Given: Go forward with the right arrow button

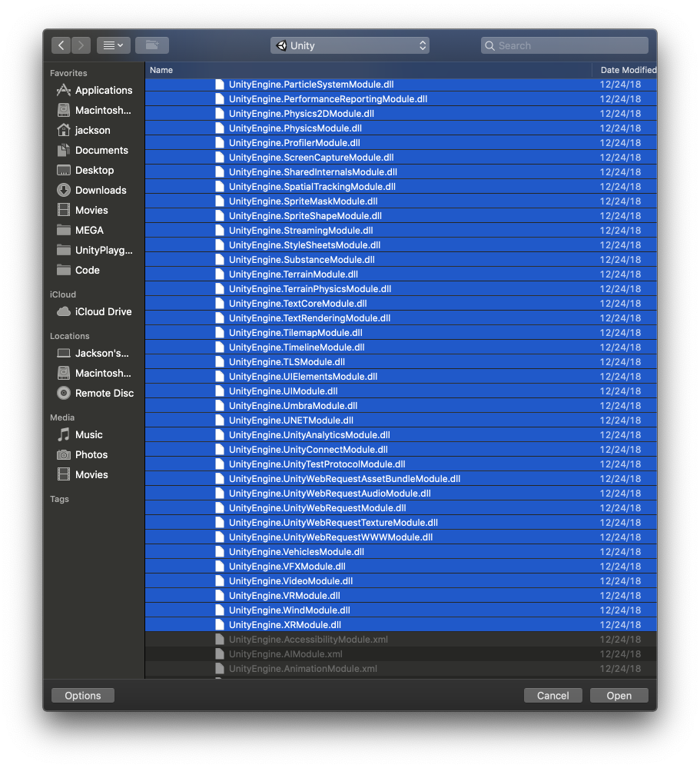Looking at the screenshot, I should point(81,45).
